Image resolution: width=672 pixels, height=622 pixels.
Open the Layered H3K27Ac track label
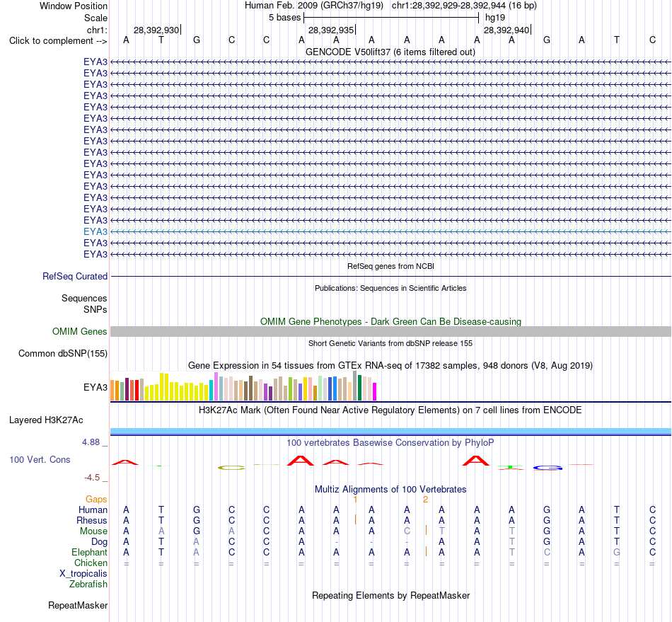[46, 420]
